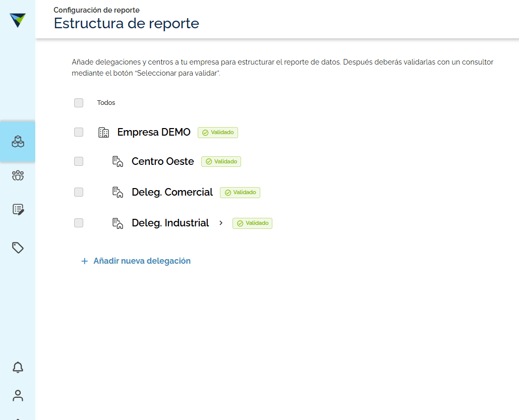The height and width of the screenshot is (420, 519).
Task: Click the Validado badge of Deleg. Comercial
Action: click(x=240, y=192)
